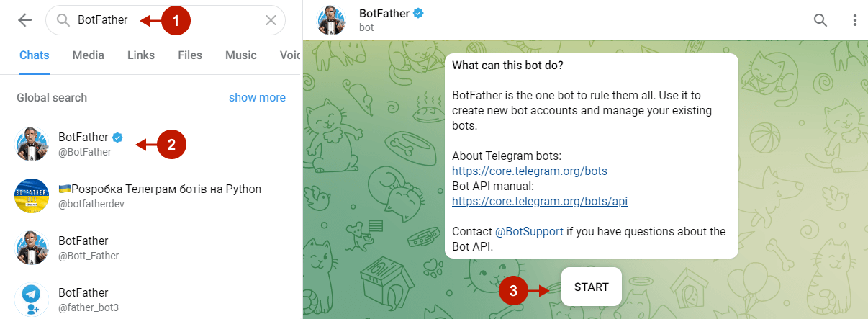Open the core.telegram.org/bots link
The image size is (868, 319).
pos(530,171)
